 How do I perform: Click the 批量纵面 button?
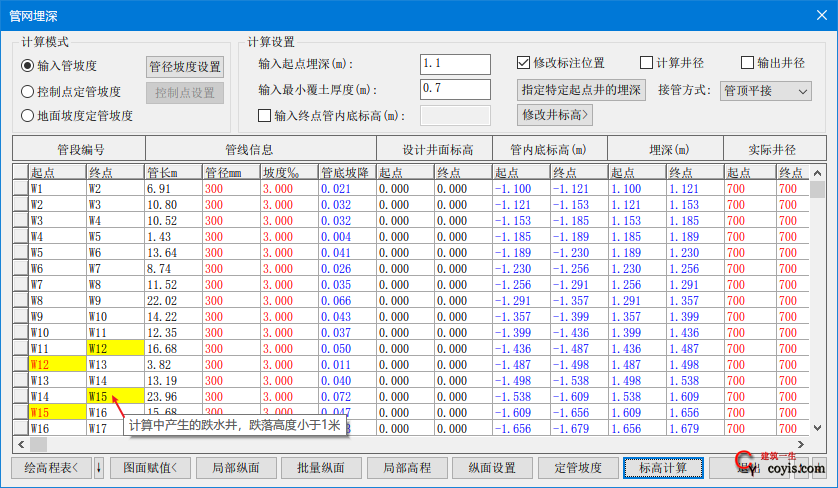pos(321,468)
